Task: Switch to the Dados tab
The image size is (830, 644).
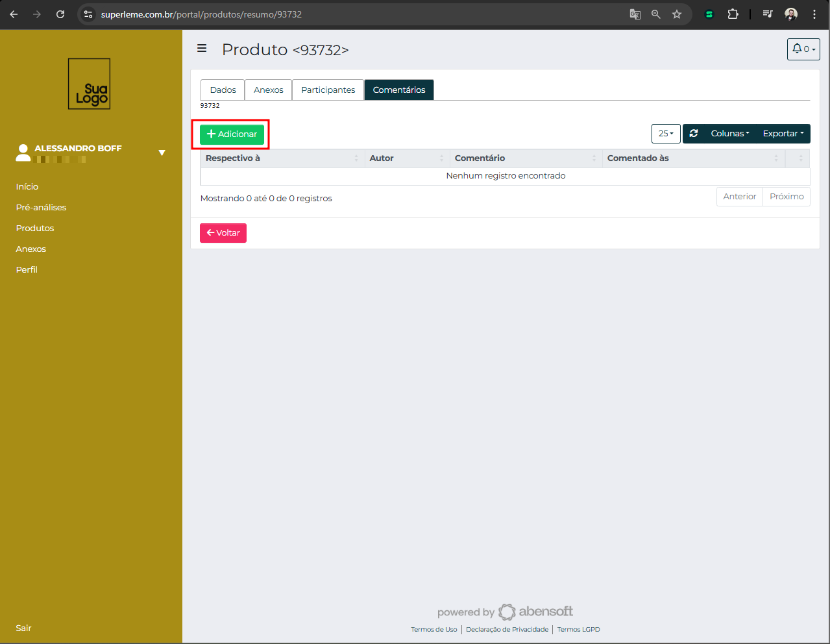Action: pyautogui.click(x=223, y=90)
